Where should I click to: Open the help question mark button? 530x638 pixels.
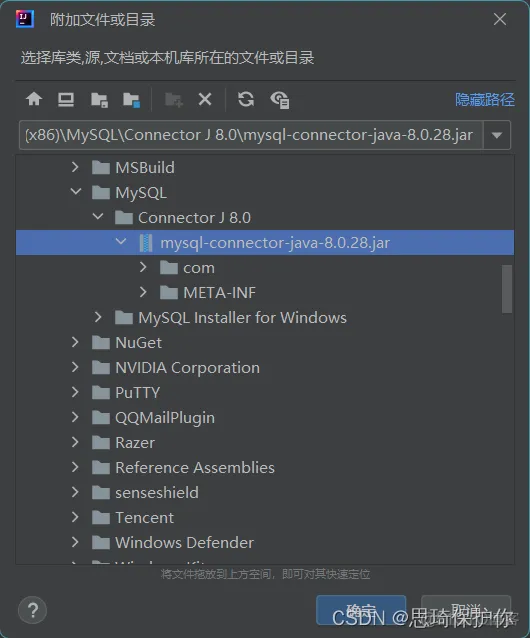click(33, 610)
